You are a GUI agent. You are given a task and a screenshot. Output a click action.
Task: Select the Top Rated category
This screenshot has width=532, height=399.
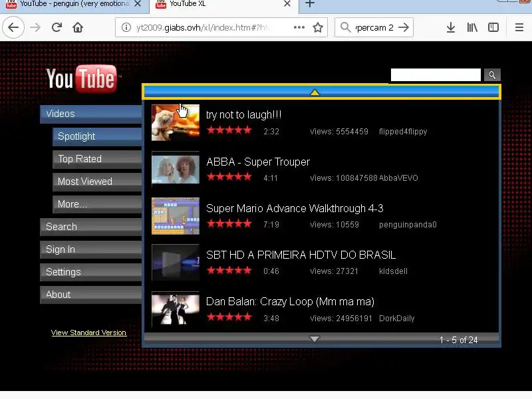coord(97,159)
